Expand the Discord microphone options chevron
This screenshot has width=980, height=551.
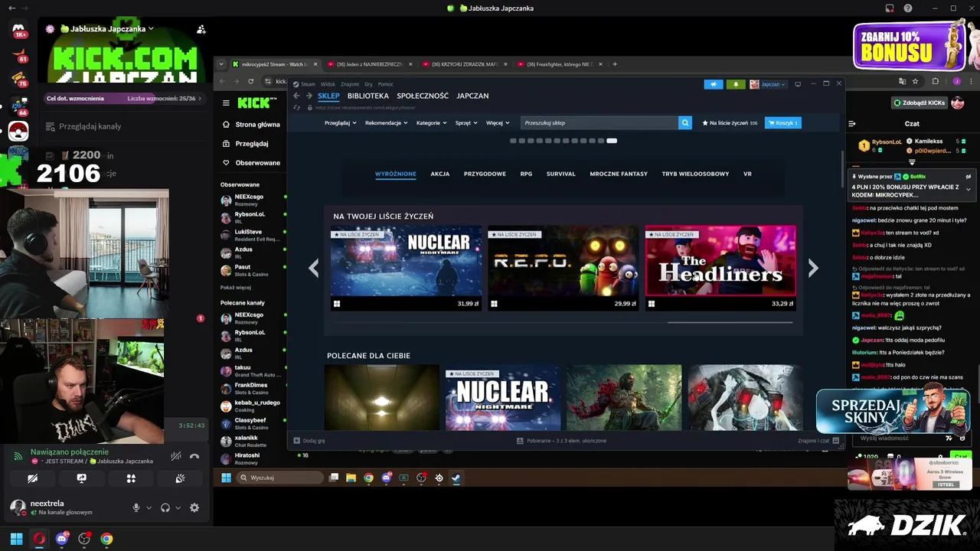coord(149,507)
